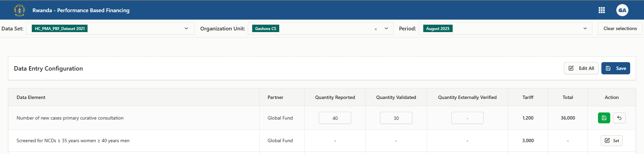The width and height of the screenshot is (644, 154).
Task: Select the August 2025 period tag
Action: [x=437, y=28]
